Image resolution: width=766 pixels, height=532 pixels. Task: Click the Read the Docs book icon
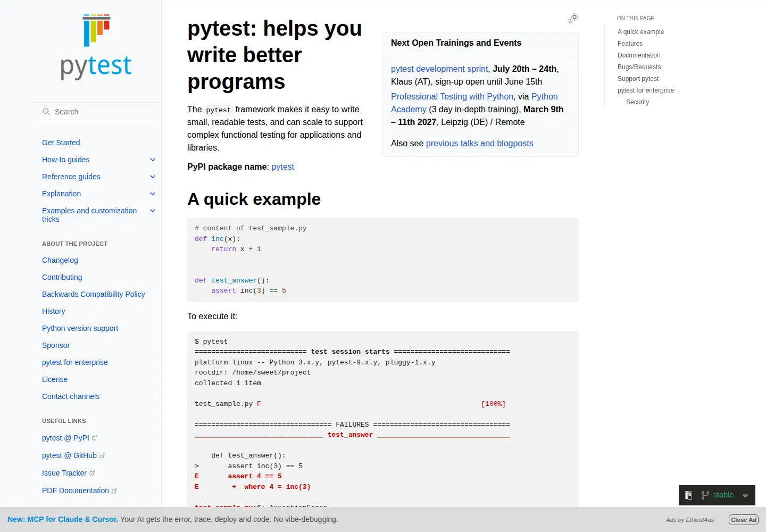click(688, 495)
